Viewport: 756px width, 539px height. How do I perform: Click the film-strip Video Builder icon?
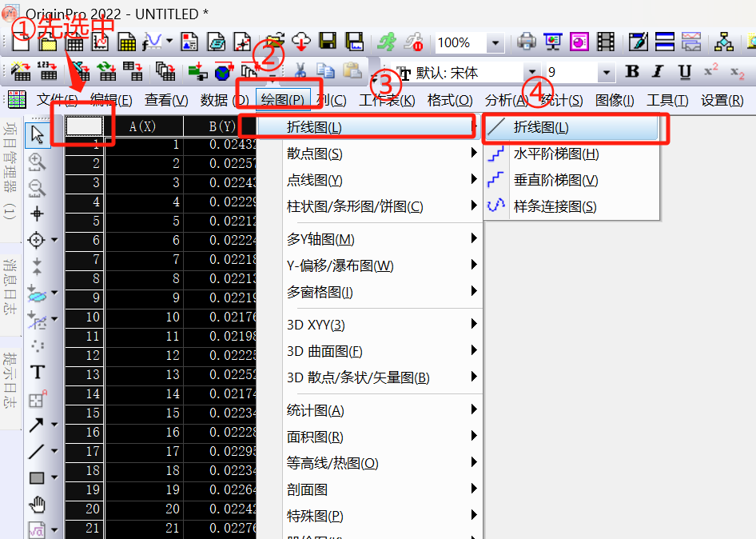point(606,42)
